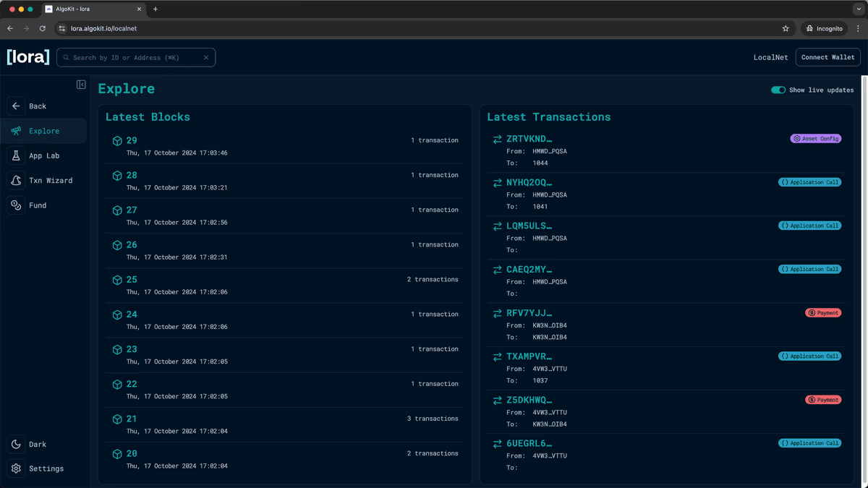The width and height of the screenshot is (868, 488).
Task: Select the Explore icon in the sidebar
Action: tap(16, 131)
